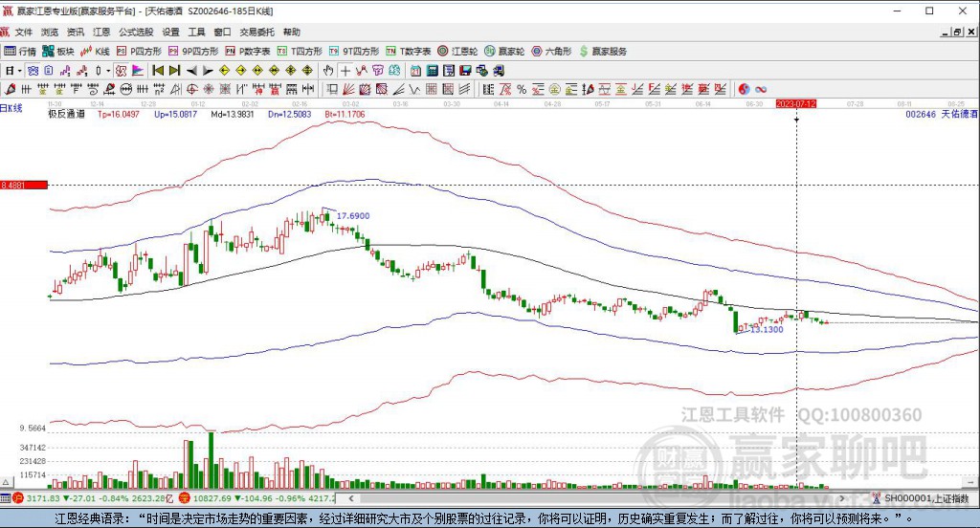
Task: Jump to last bar with skip-end icon
Action: (x=174, y=71)
